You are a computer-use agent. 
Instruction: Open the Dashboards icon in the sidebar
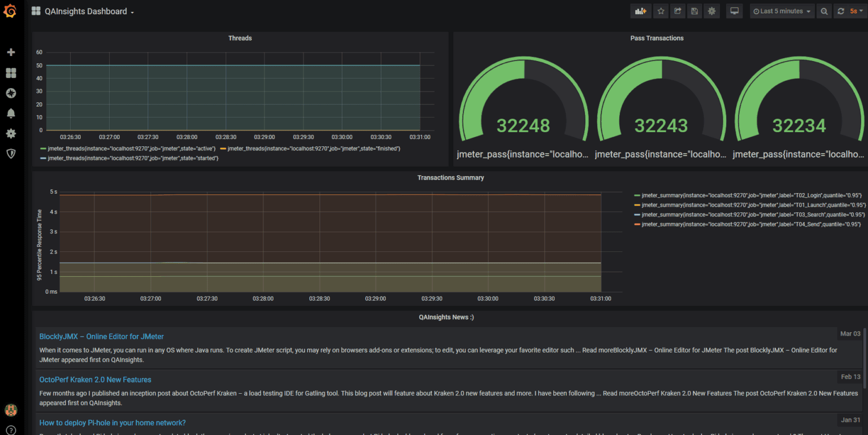click(x=11, y=73)
